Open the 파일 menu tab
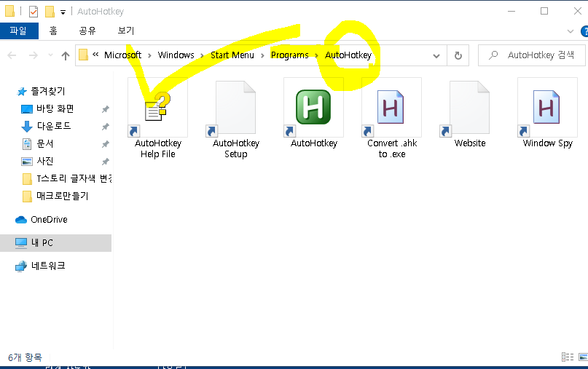Image resolution: width=588 pixels, height=369 pixels. coord(19,31)
